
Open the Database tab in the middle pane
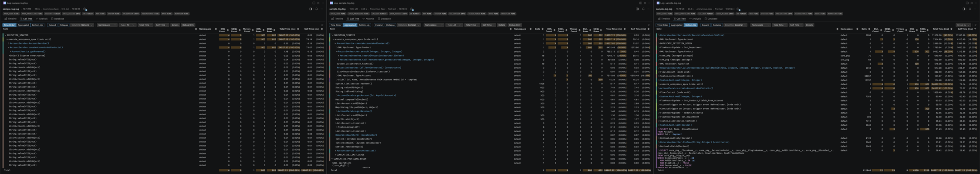[x=384, y=19]
